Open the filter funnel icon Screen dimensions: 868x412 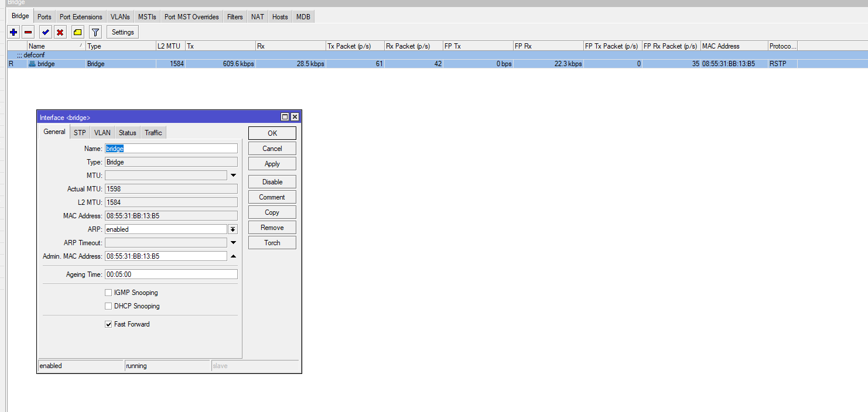click(96, 32)
